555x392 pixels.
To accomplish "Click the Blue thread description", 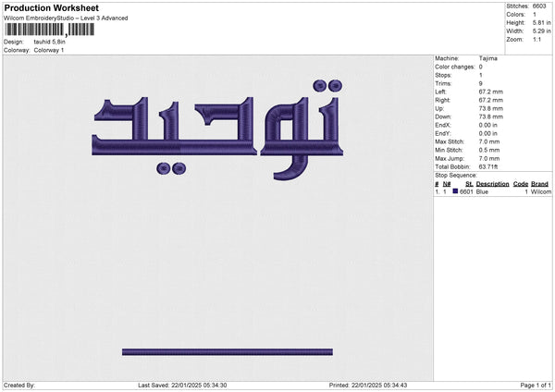I will pos(482,191).
